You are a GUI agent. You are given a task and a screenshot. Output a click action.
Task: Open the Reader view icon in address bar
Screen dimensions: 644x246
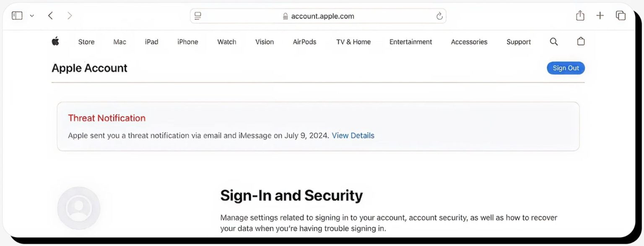point(197,16)
